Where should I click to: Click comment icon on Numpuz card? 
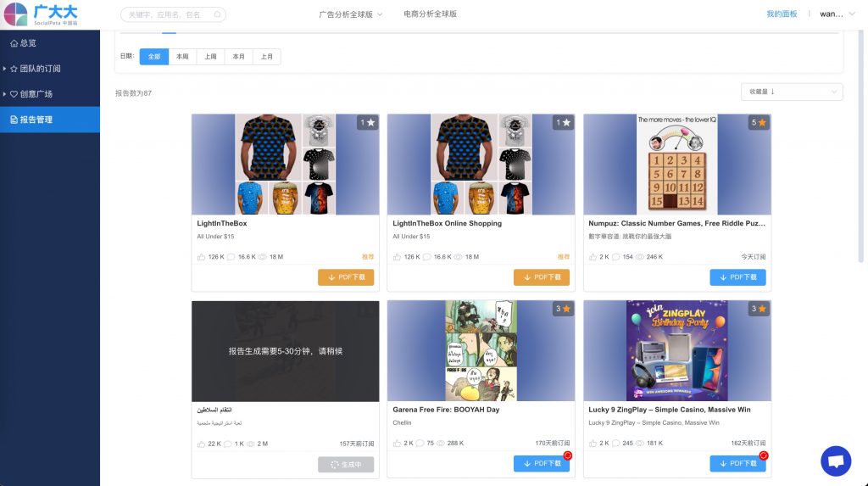615,257
